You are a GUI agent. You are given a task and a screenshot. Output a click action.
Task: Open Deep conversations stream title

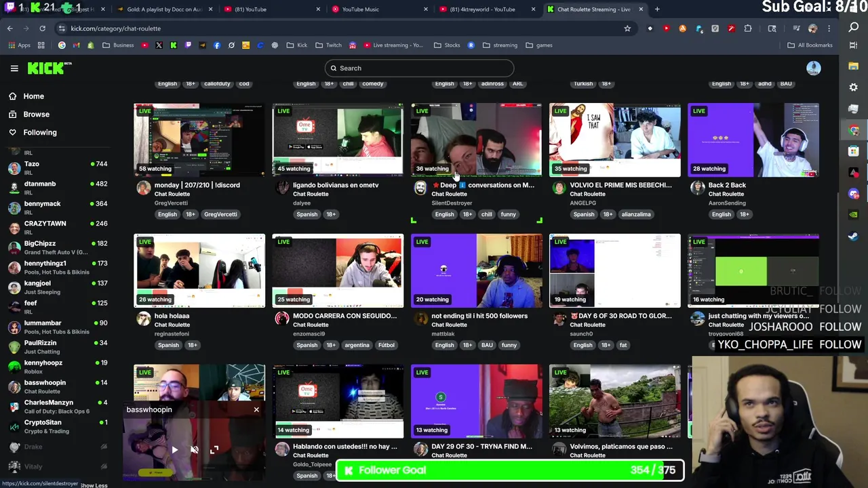pyautogui.click(x=484, y=185)
